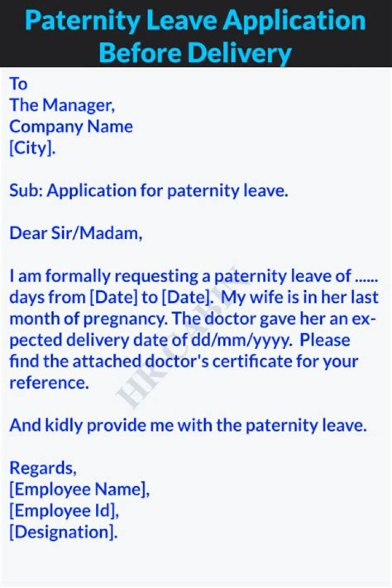Click the '[Employee Name],' placeholder

point(79,489)
